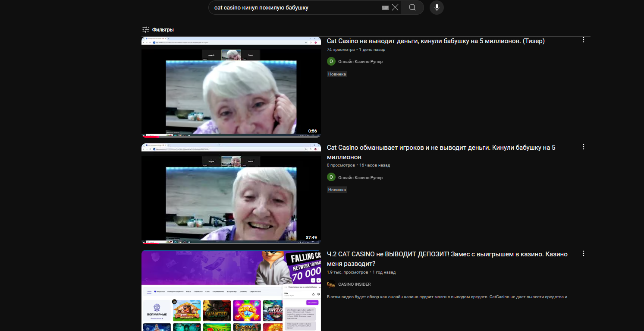Open three-dot menu for second video result
644x331 pixels.
click(x=584, y=147)
